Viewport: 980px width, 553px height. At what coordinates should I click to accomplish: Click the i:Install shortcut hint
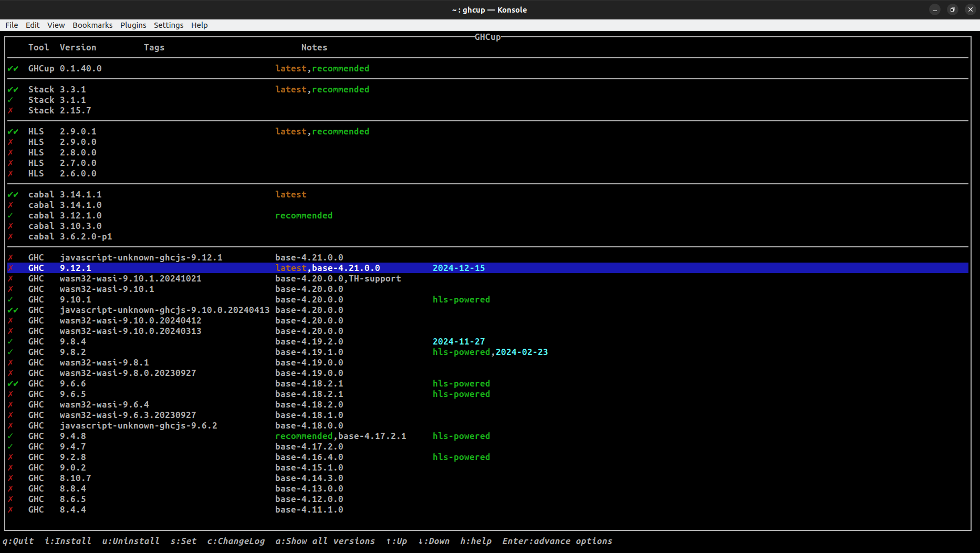[68, 541]
